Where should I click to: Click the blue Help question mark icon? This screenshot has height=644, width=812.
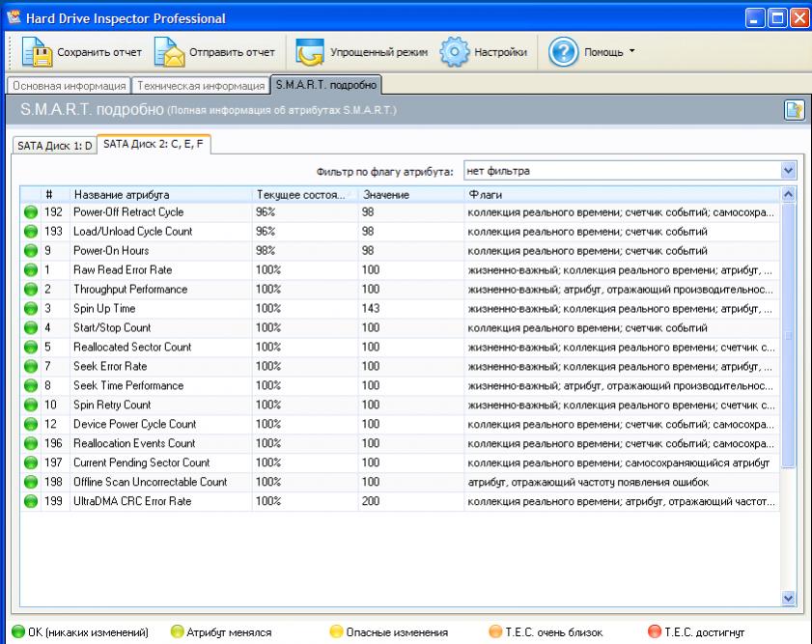coord(563,51)
